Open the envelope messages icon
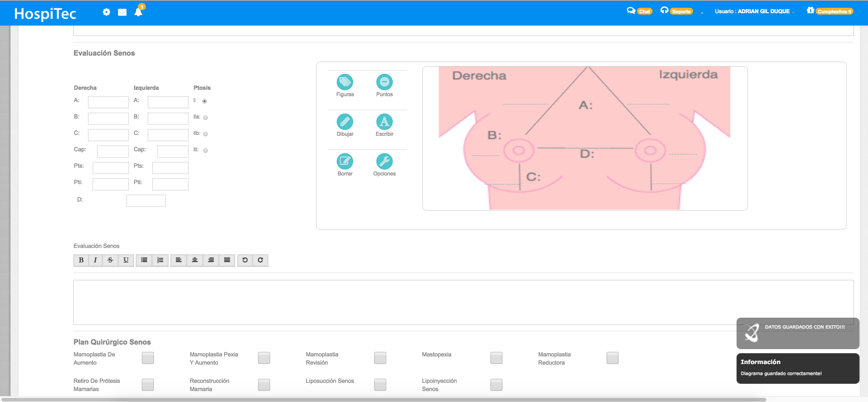This screenshot has width=868, height=402. point(122,12)
